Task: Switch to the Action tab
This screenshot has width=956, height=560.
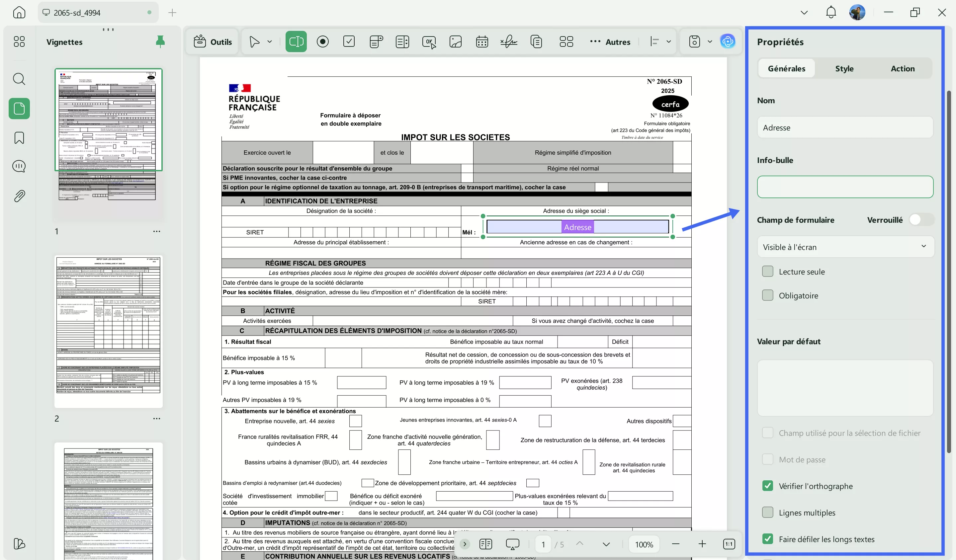Action: coord(903,69)
